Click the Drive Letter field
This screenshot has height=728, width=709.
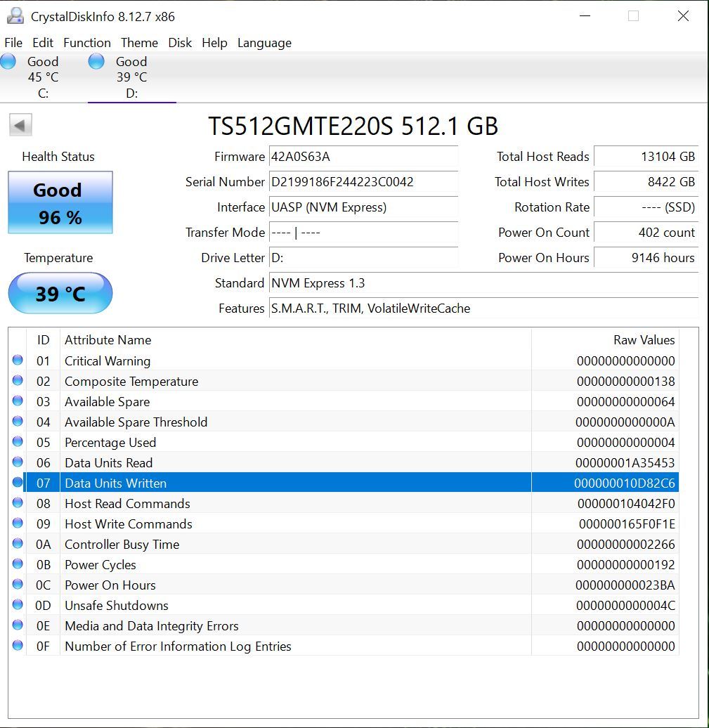pyautogui.click(x=363, y=258)
